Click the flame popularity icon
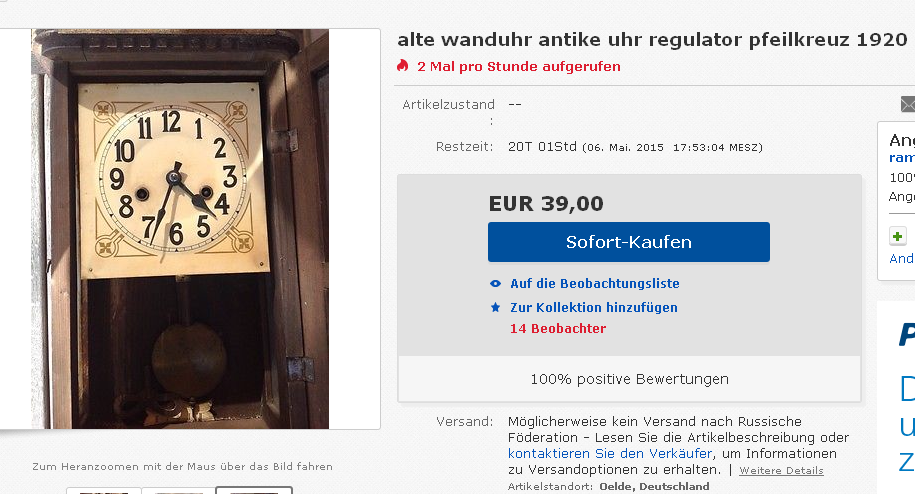The height and width of the screenshot is (494, 915). [x=403, y=65]
